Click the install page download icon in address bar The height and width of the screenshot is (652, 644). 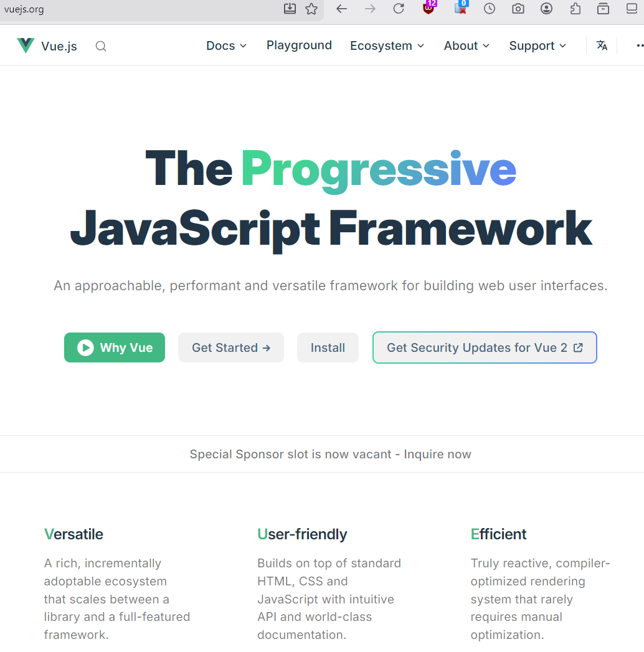coord(290,9)
